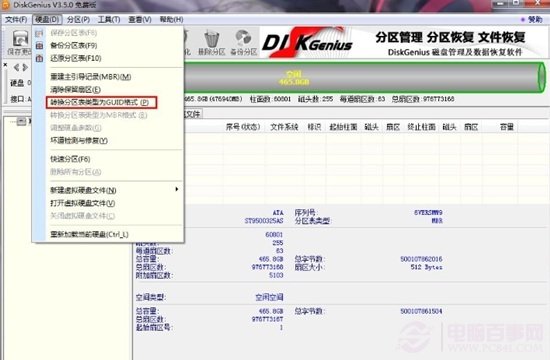Click the 空闲空间 space type value
550x360 pixels.
click(269, 298)
